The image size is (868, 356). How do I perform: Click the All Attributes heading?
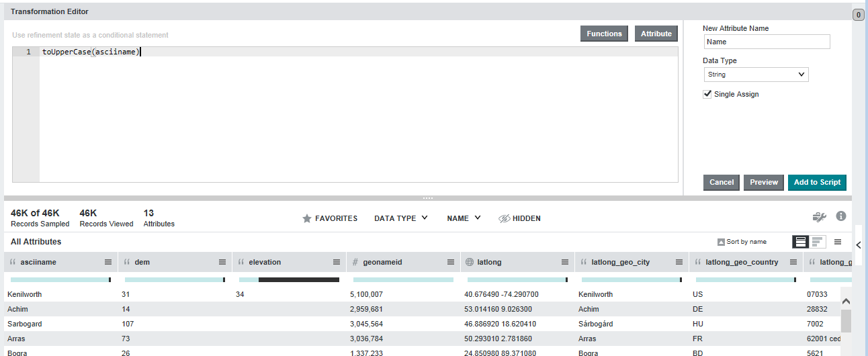coord(36,241)
